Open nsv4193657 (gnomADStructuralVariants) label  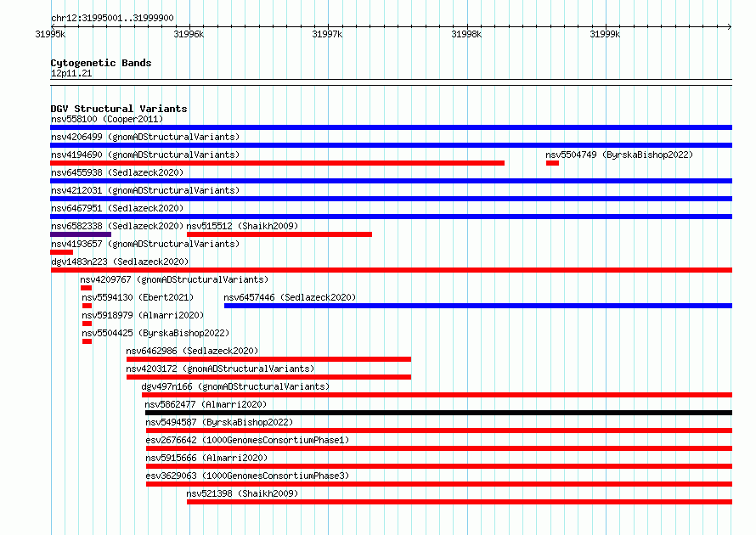145,244
